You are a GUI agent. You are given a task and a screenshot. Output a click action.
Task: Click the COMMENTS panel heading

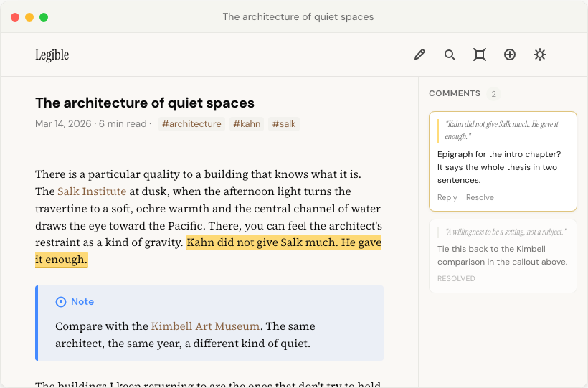(455, 93)
